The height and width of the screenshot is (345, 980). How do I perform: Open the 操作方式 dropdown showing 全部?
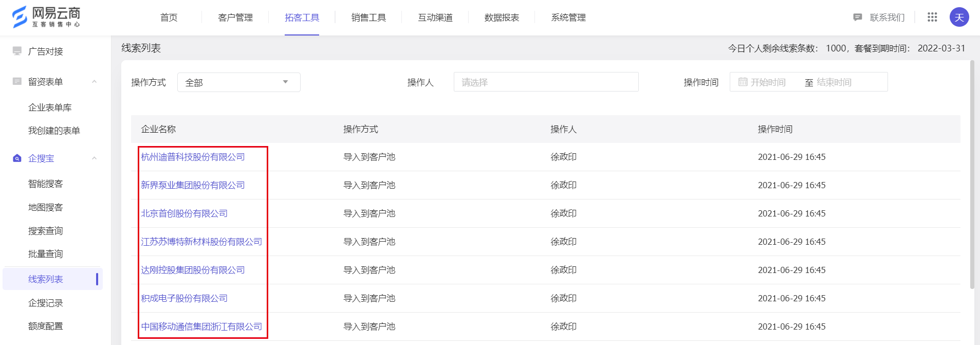[239, 82]
